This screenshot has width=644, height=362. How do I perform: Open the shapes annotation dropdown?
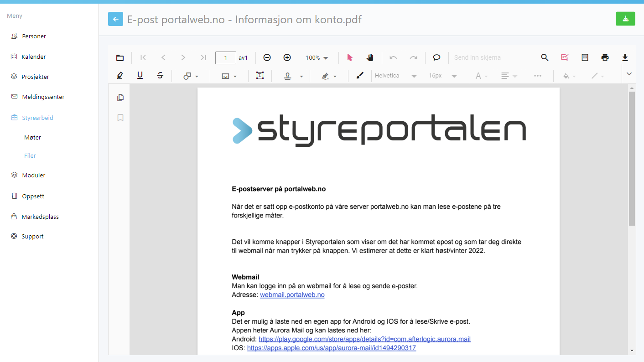(191, 76)
